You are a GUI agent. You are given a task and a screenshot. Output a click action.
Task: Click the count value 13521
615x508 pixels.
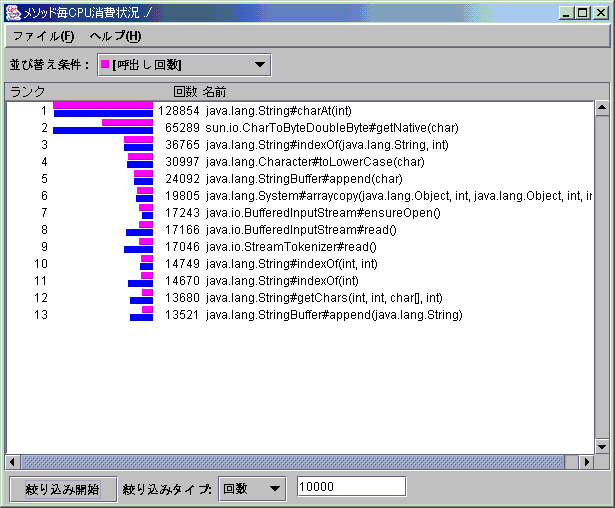point(182,315)
